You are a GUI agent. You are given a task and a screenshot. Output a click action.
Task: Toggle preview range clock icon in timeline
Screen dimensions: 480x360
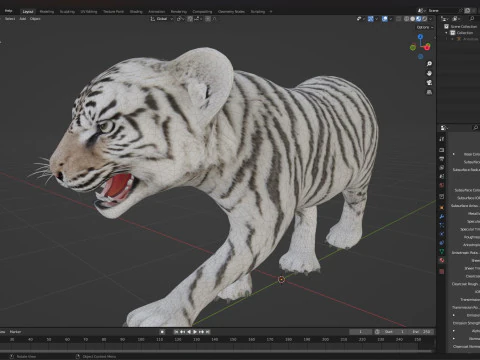pos(377,332)
